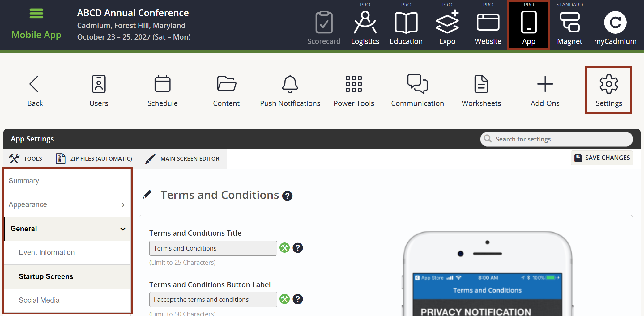Open the Communication section
644x316 pixels.
pyautogui.click(x=417, y=91)
